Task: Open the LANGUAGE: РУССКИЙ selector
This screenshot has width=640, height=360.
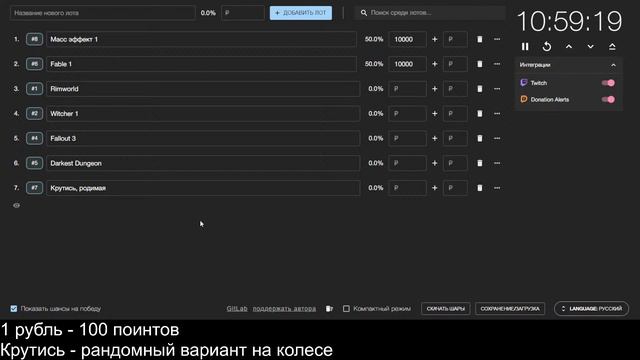Action: tap(591, 309)
